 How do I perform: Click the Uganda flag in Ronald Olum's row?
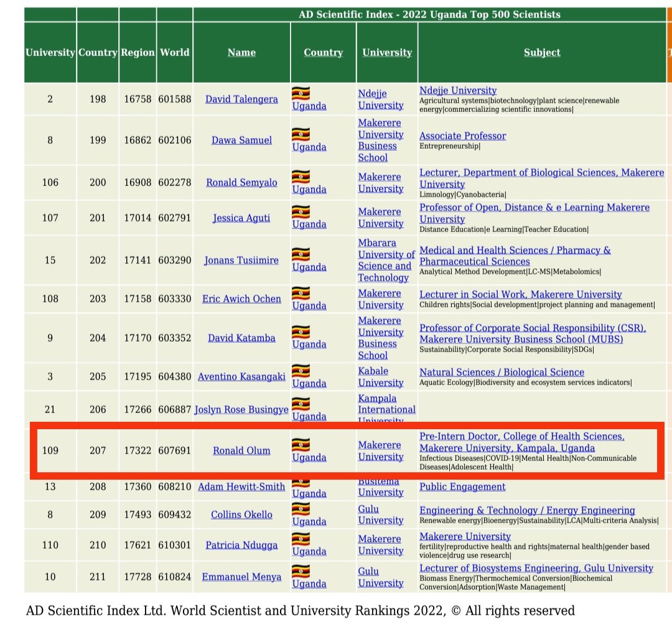point(301,445)
